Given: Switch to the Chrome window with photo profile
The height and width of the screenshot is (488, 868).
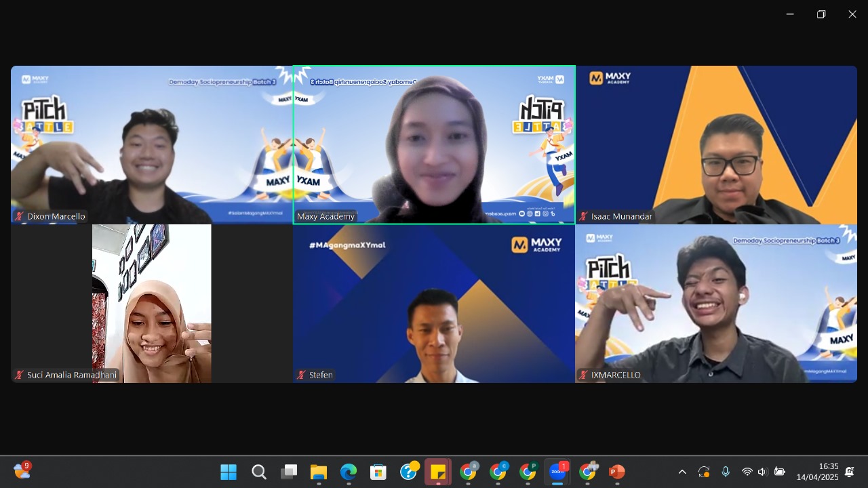Looking at the screenshot, I should tap(588, 471).
